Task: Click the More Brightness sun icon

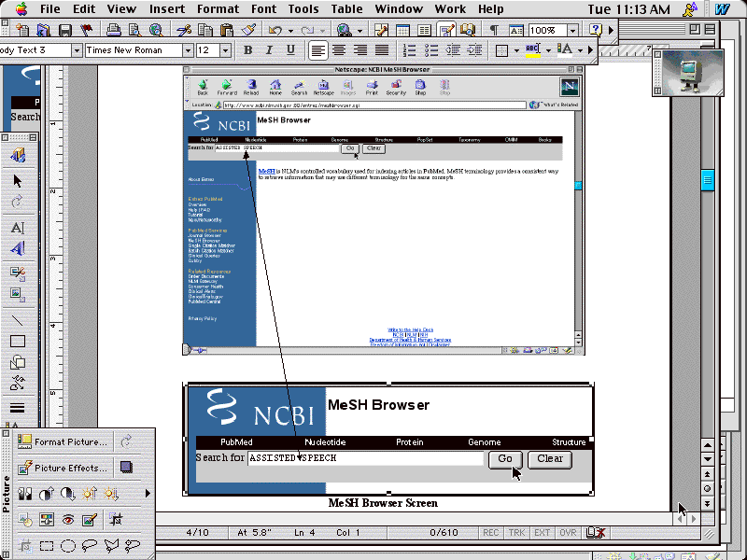Action: (90, 494)
